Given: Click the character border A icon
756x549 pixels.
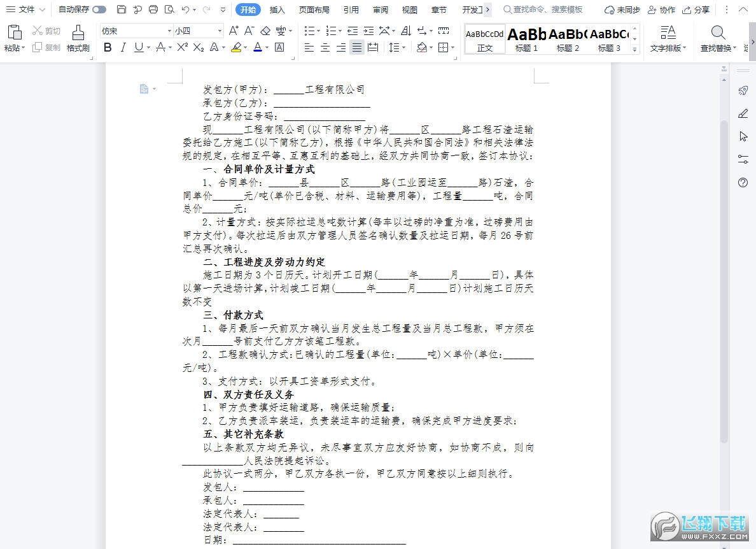Looking at the screenshot, I should tap(279, 47).
